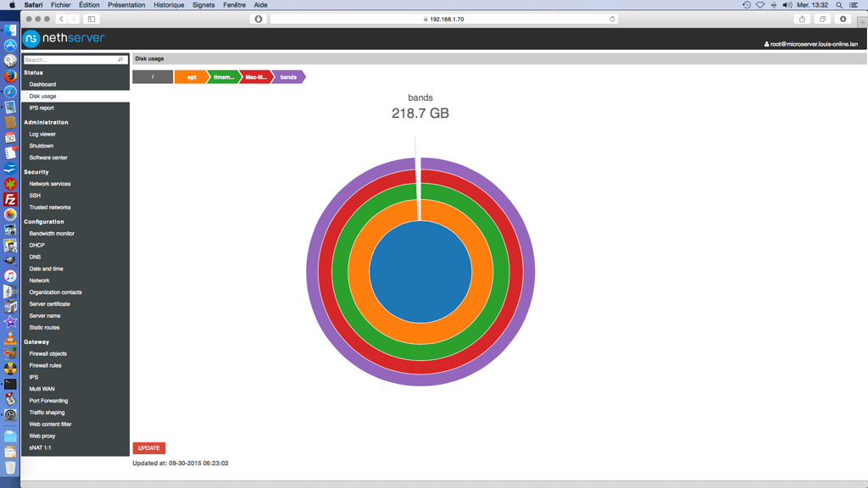Click the purple outer ring of chart
Image resolution: width=868 pixels, height=488 pixels.
(420, 380)
